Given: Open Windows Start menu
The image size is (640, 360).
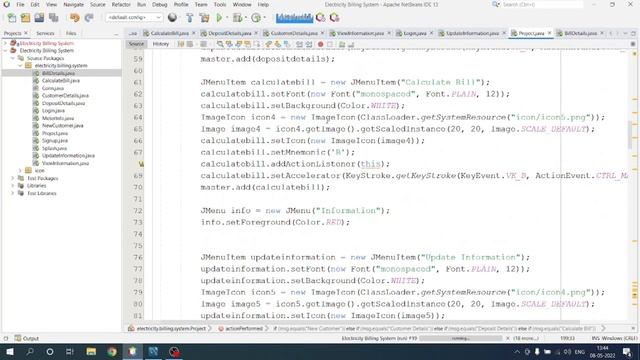Looking at the screenshot, I should tap(9, 351).
